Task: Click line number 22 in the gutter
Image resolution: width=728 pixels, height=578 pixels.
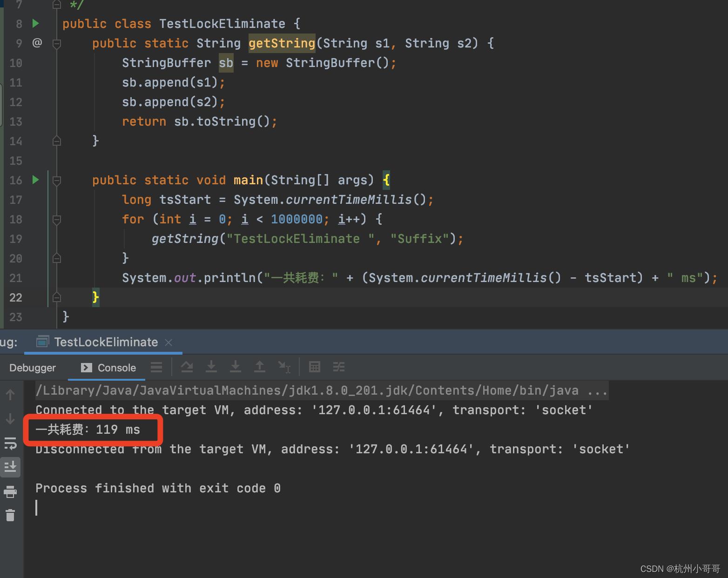Action: (x=16, y=297)
